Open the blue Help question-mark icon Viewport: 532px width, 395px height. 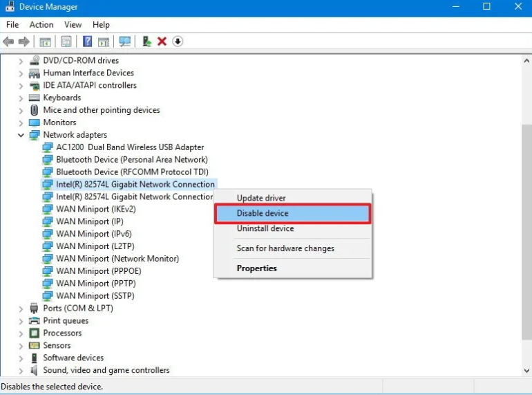(88, 42)
